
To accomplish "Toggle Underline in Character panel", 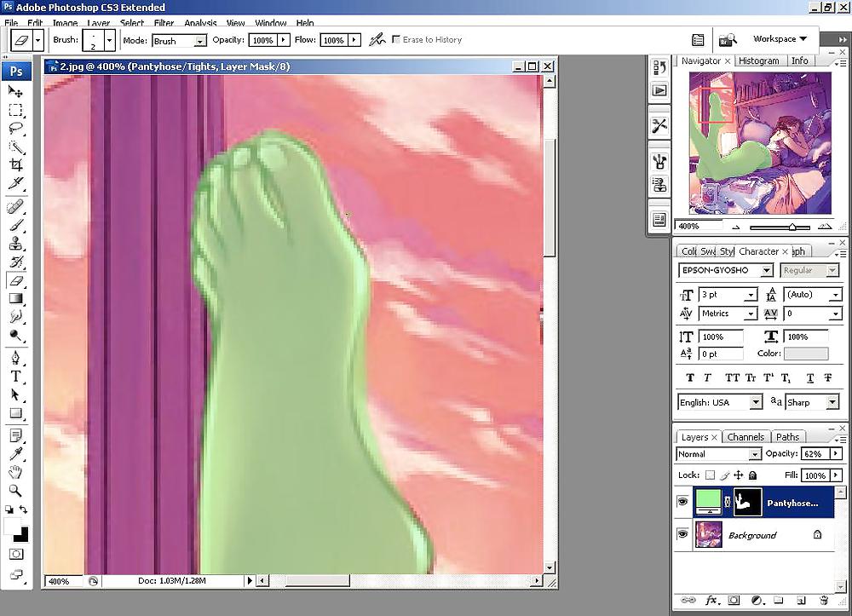I will (810, 378).
